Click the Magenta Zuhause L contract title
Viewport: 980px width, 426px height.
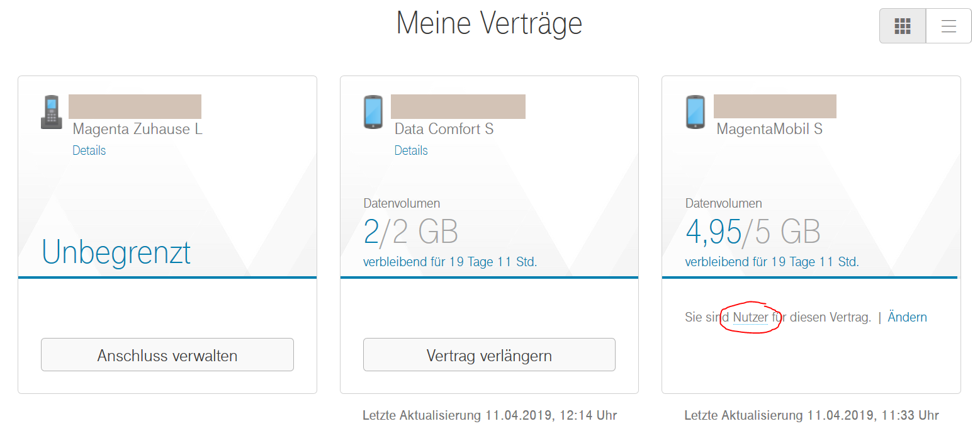click(137, 129)
